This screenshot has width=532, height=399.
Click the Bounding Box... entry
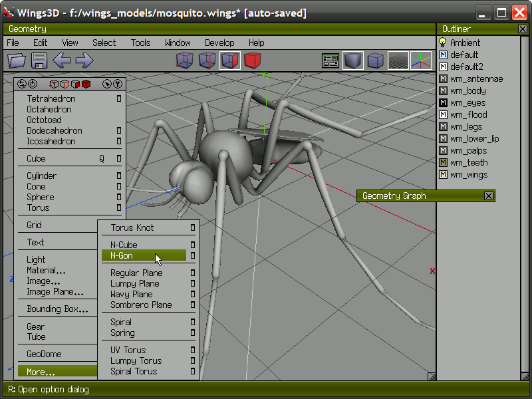(x=57, y=309)
